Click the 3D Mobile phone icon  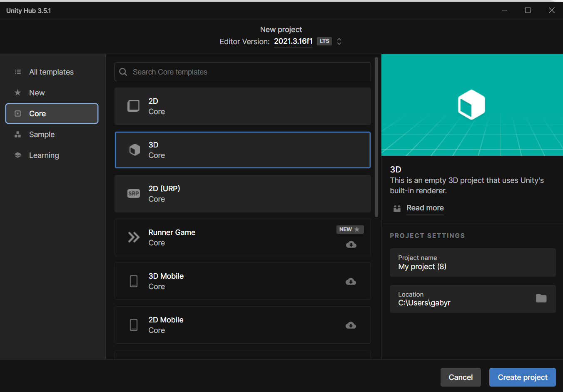click(x=134, y=281)
